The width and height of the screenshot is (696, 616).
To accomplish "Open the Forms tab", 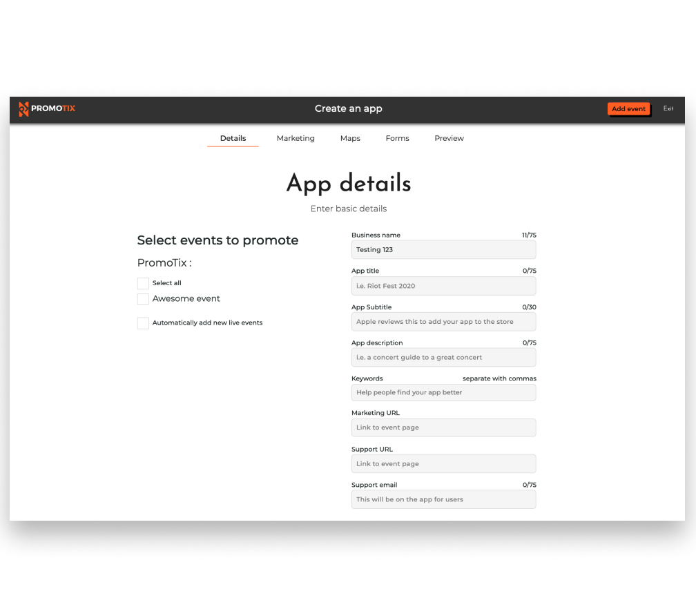I will (397, 138).
